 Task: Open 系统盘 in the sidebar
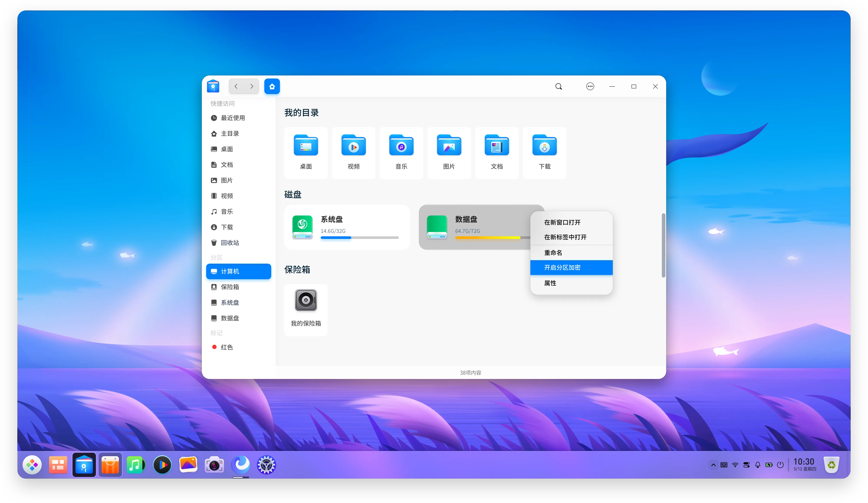pyautogui.click(x=238, y=302)
